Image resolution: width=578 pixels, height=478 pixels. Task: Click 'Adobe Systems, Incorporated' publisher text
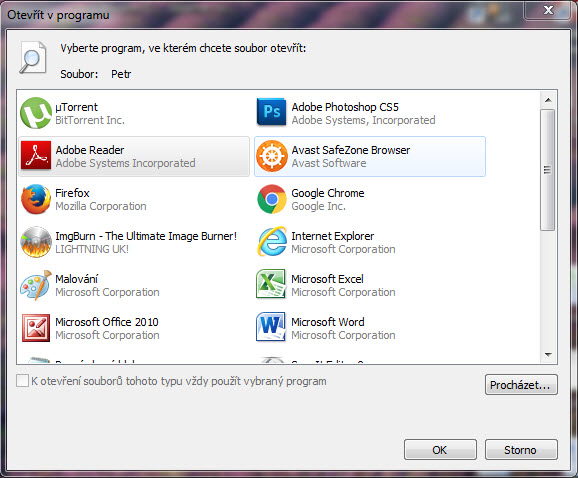click(x=363, y=120)
